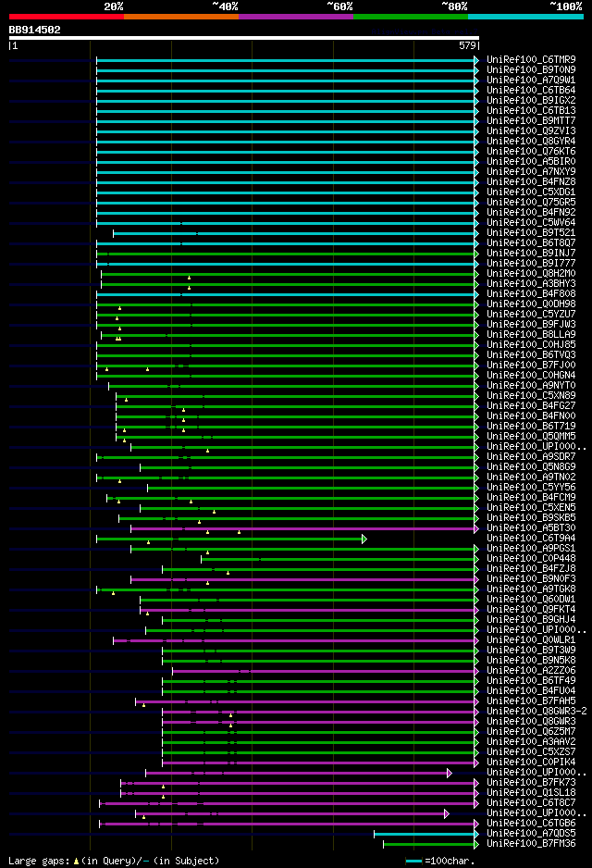The image size is (592, 868).
Task: Select label UniRef100_B4FNZ8
Action: point(531,181)
